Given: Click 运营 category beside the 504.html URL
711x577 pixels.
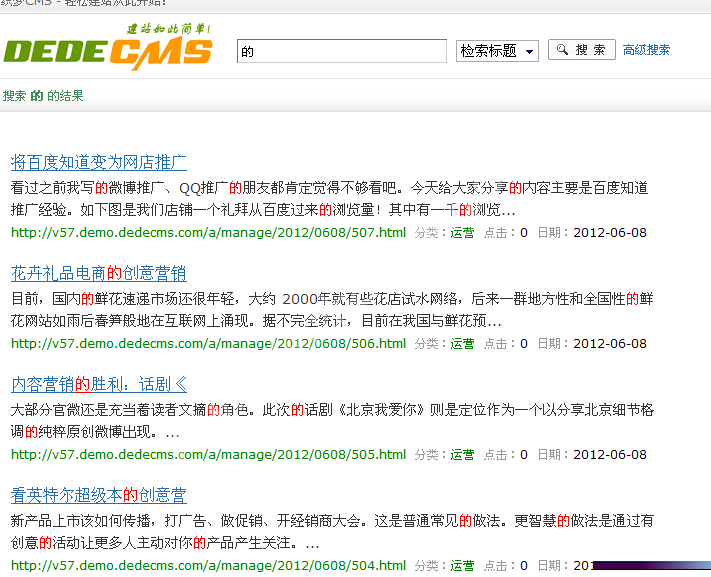Looking at the screenshot, I should (x=462, y=566).
